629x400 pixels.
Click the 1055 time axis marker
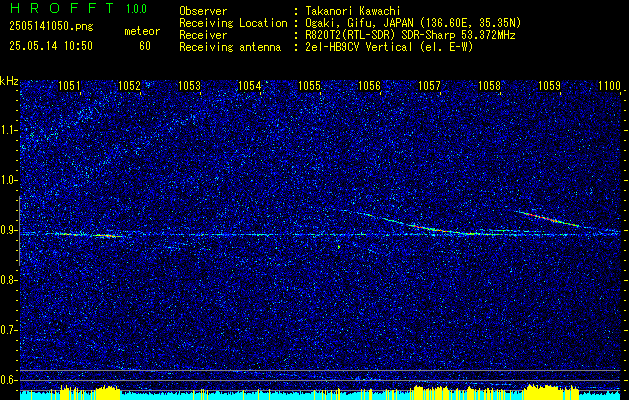(x=310, y=86)
